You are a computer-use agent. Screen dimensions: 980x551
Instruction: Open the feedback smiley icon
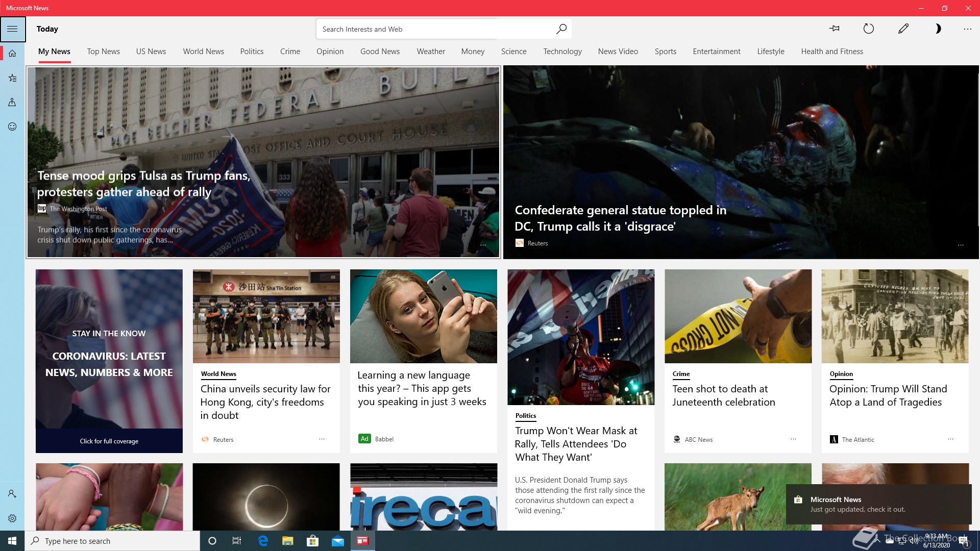coord(12,127)
